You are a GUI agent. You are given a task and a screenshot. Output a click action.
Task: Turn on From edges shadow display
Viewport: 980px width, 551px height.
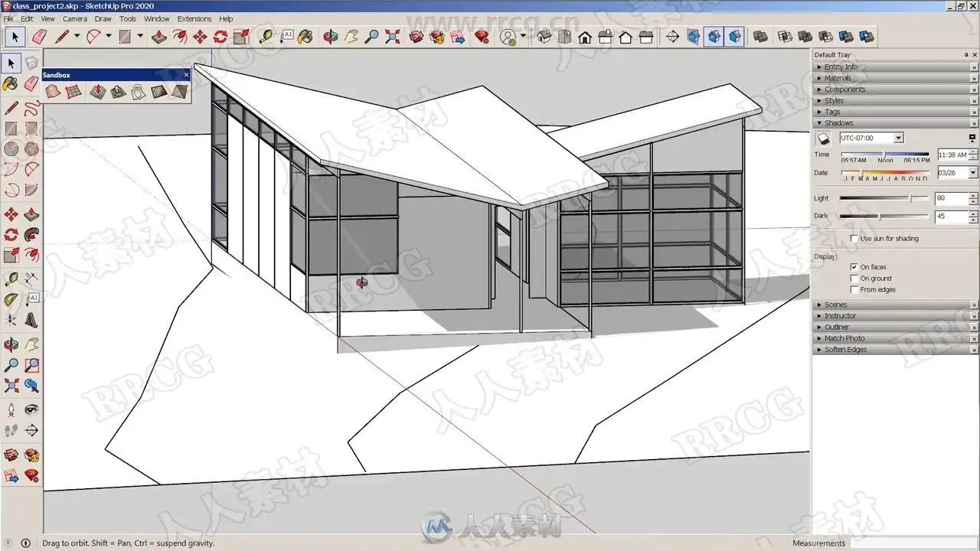854,290
